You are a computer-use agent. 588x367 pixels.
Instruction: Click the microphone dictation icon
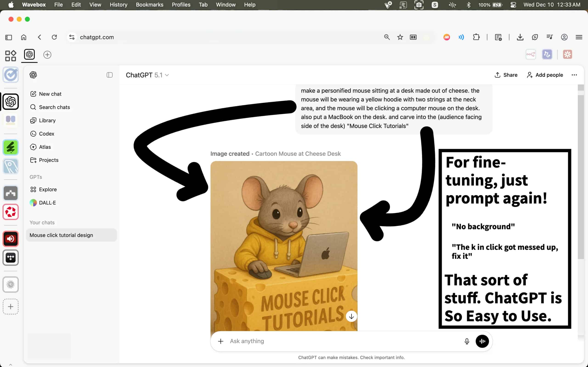[x=467, y=341]
